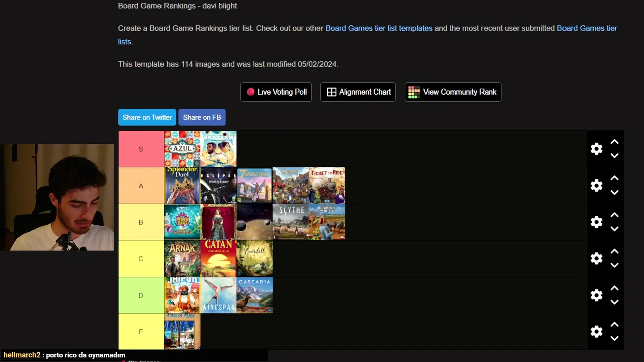Move C tier row down with arrow
644x362 pixels.
point(614,265)
